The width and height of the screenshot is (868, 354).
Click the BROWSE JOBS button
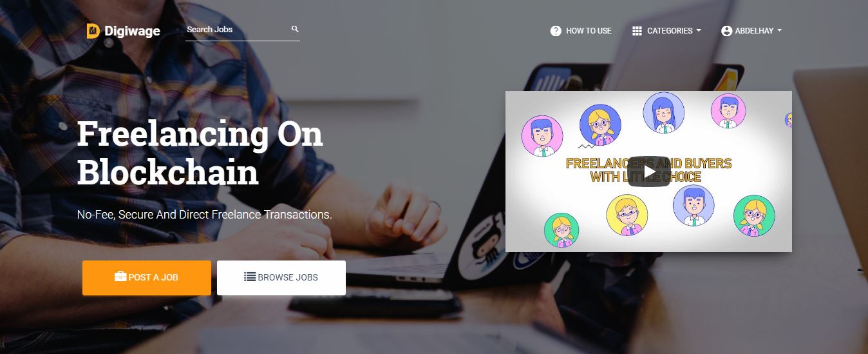coord(281,278)
